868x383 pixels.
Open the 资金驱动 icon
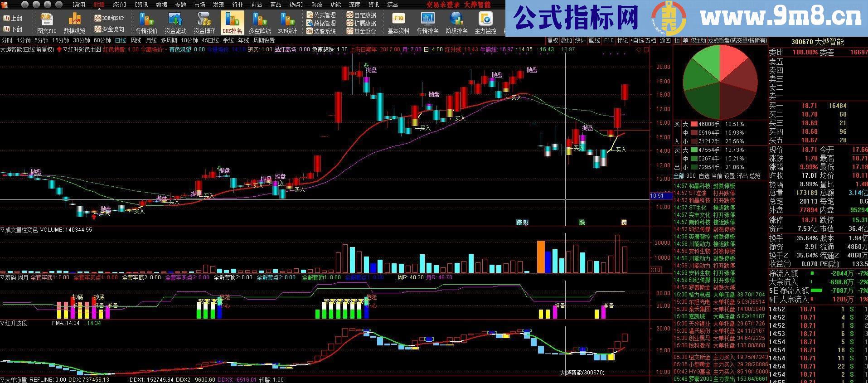click(x=175, y=23)
